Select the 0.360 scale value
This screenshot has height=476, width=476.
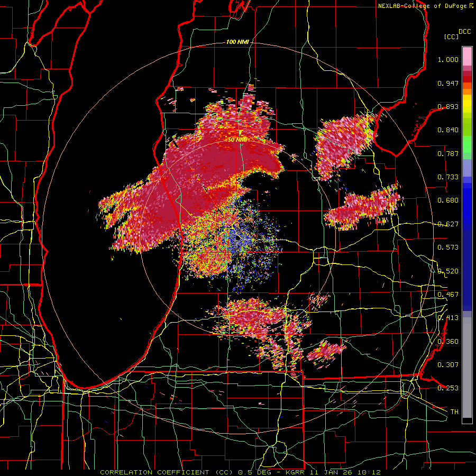[448, 342]
